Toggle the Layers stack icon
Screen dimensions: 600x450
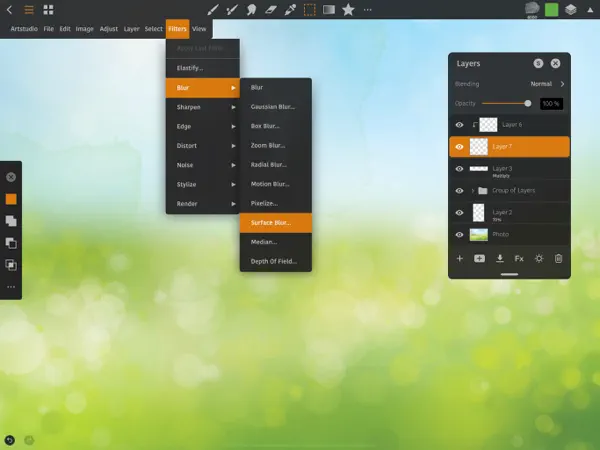click(x=571, y=10)
